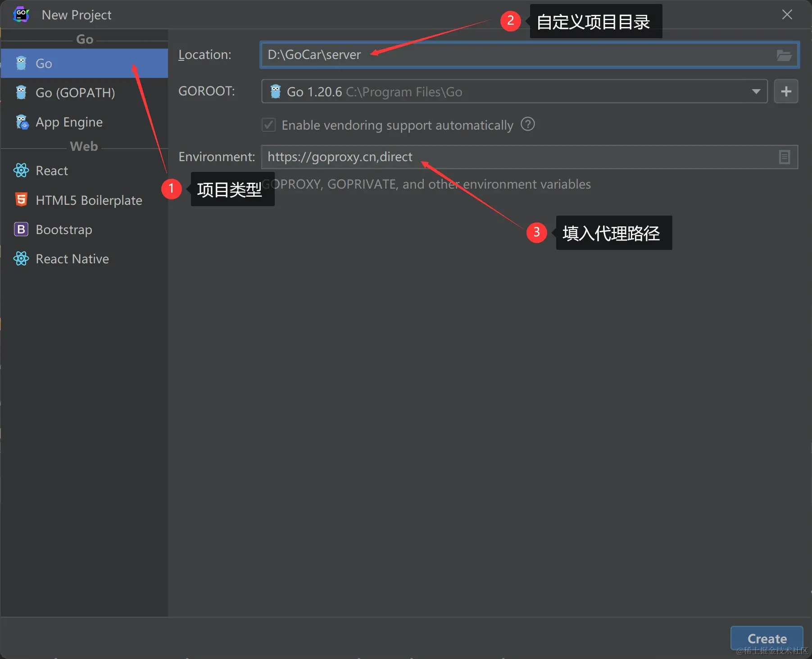This screenshot has width=812, height=659.
Task: Open vendoring support help question mark
Action: (528, 124)
